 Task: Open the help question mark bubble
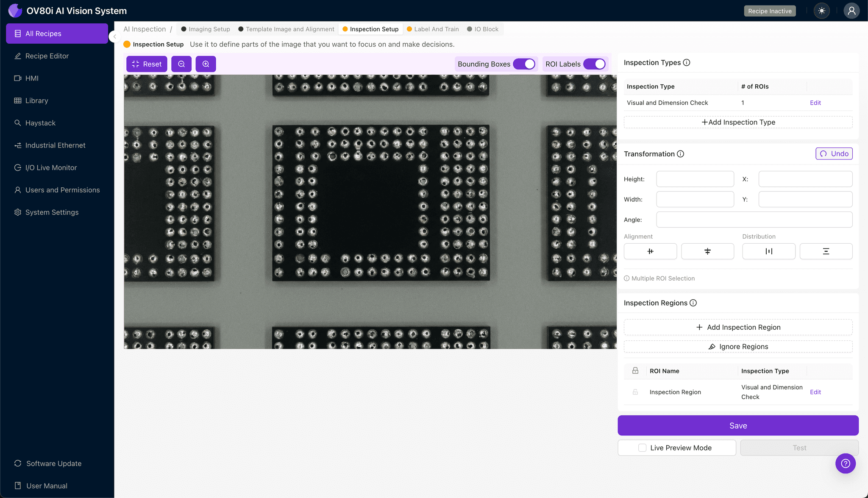[845, 463]
